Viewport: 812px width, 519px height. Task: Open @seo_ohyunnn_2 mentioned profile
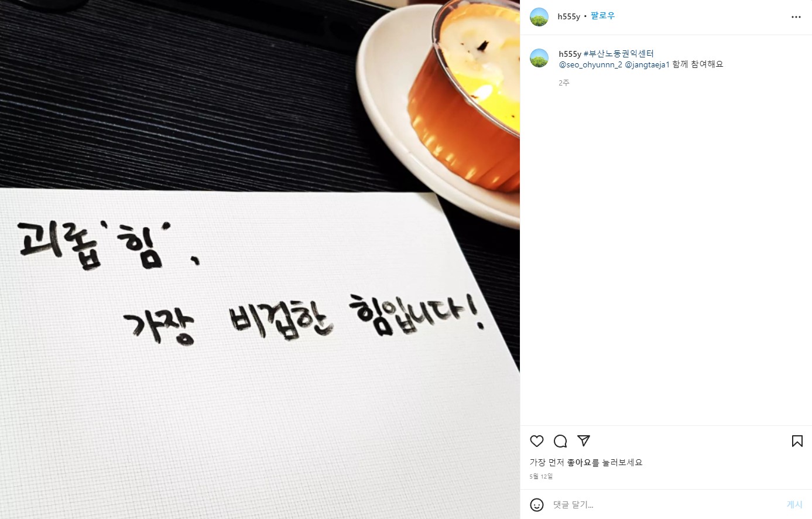coord(591,64)
